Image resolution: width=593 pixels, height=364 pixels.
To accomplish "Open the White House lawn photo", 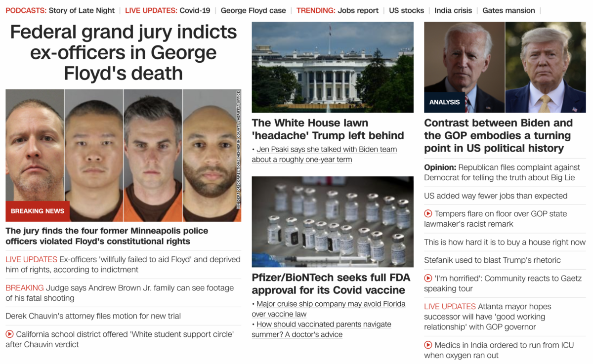I will pos(333,67).
